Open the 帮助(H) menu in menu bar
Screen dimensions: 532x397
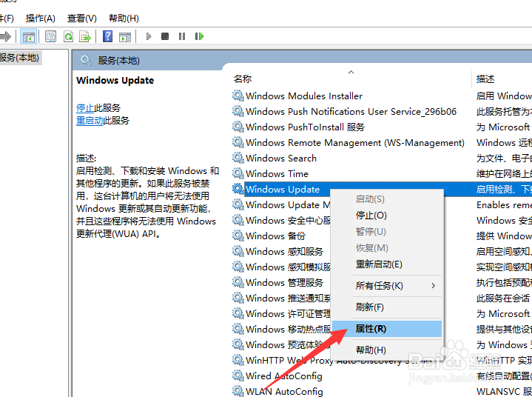[124, 19]
